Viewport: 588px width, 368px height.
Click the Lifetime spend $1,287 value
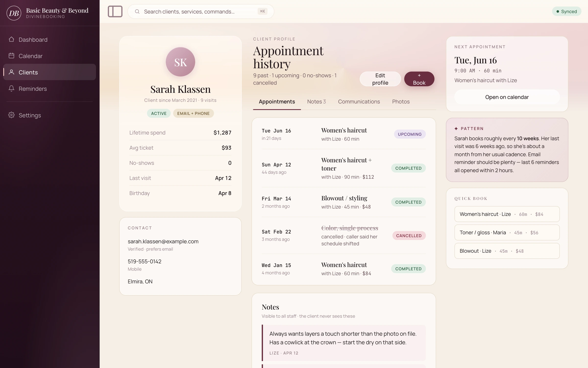pyautogui.click(x=222, y=133)
